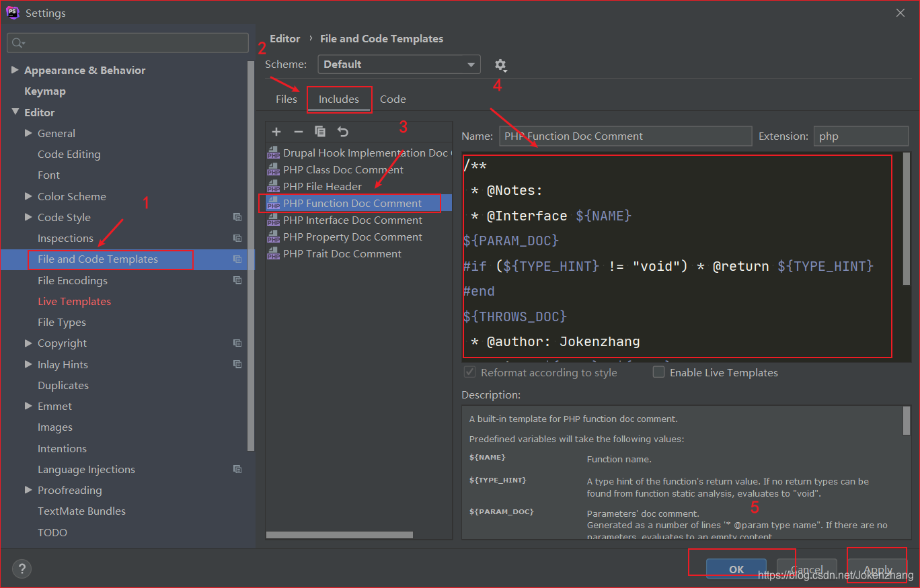This screenshot has height=588, width=920.
Task: Click PHP file icon of PHP Class Doc Comment
Action: 273,169
